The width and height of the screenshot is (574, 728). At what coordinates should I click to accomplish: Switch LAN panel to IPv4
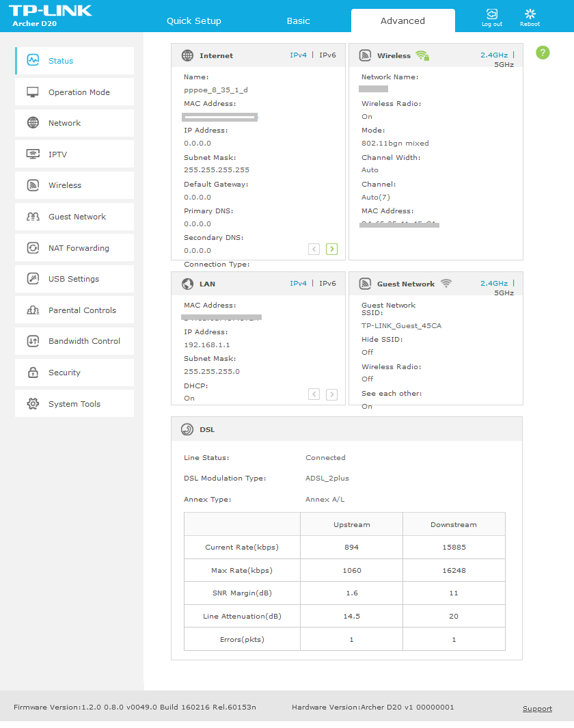[x=299, y=283]
